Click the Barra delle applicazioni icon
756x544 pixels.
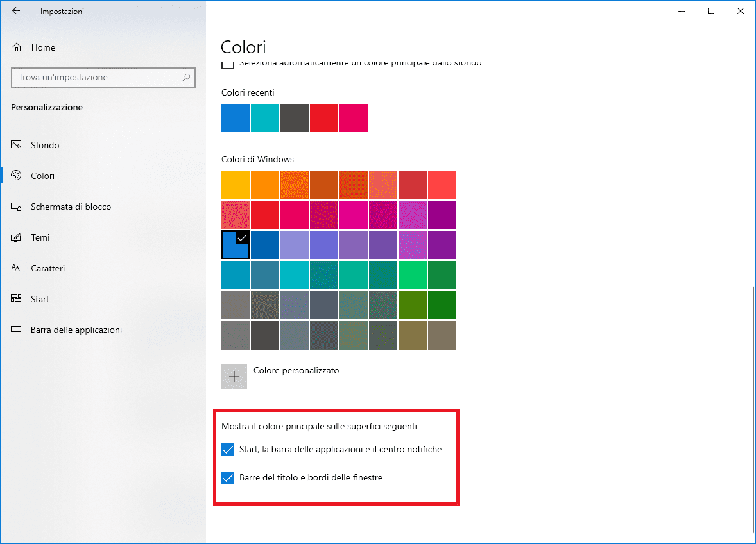pyautogui.click(x=17, y=330)
